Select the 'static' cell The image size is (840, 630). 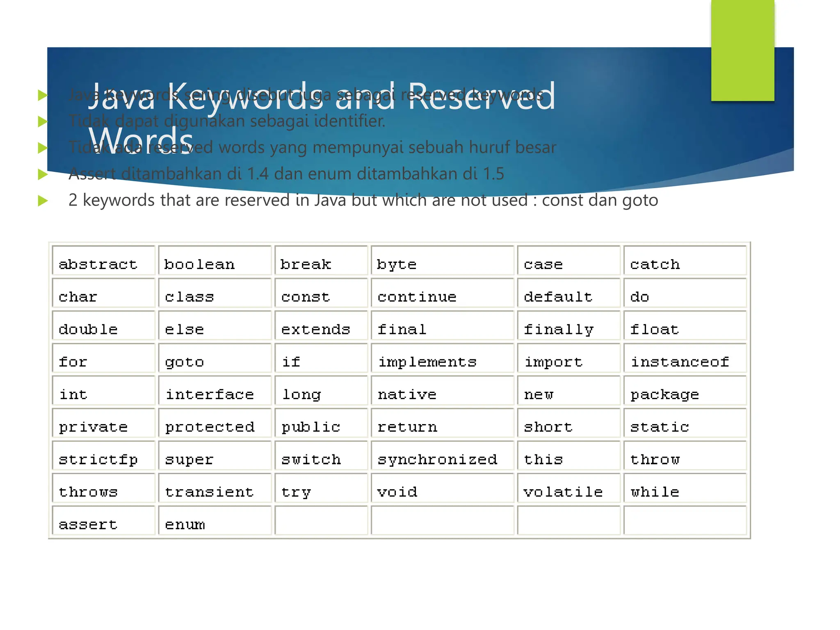pos(685,422)
